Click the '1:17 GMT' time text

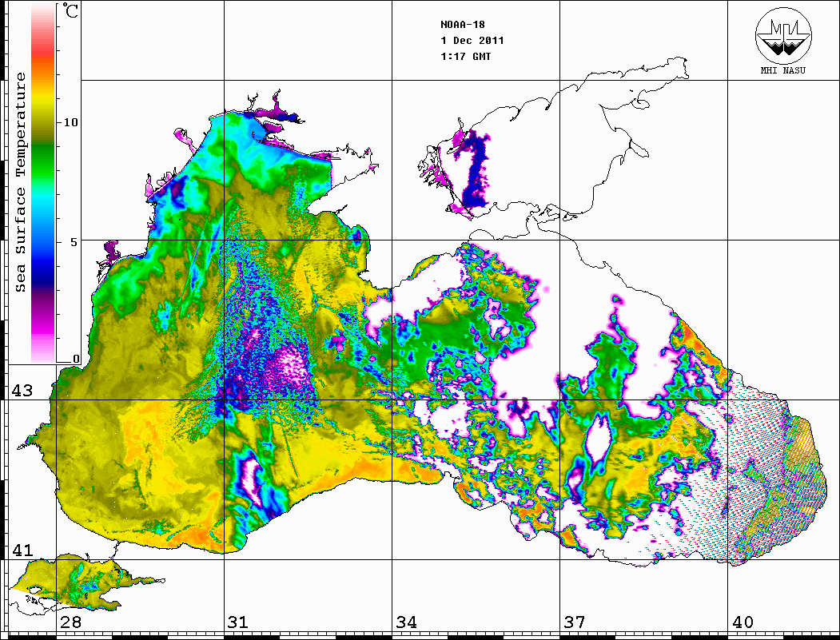tap(465, 56)
